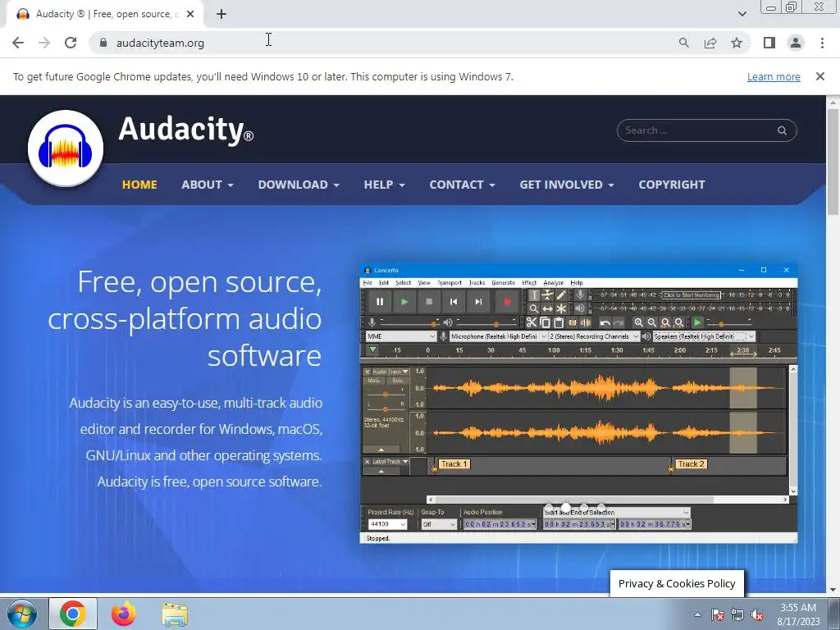Click the scissors Cut icon in pictured Audacity
The height and width of the screenshot is (630, 840).
click(531, 322)
